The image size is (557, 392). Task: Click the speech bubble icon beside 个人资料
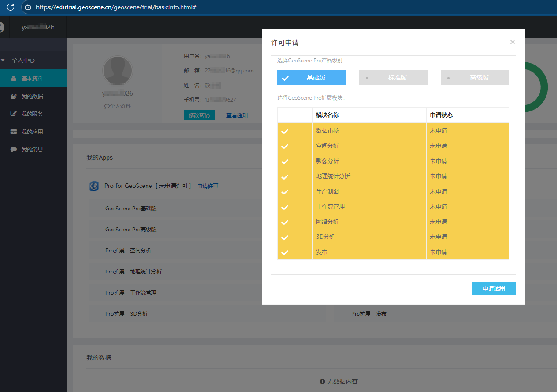[107, 106]
